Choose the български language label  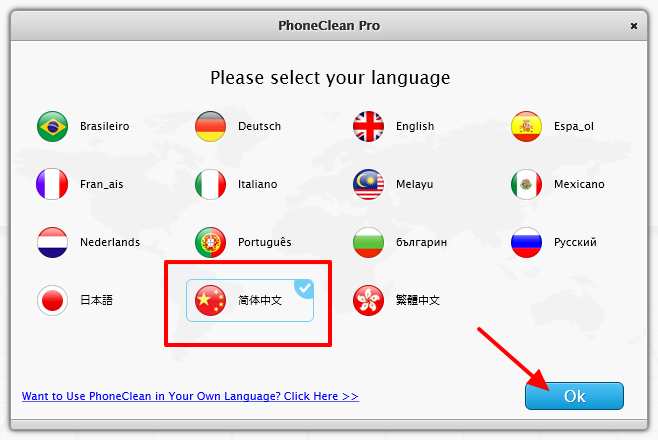(x=421, y=242)
